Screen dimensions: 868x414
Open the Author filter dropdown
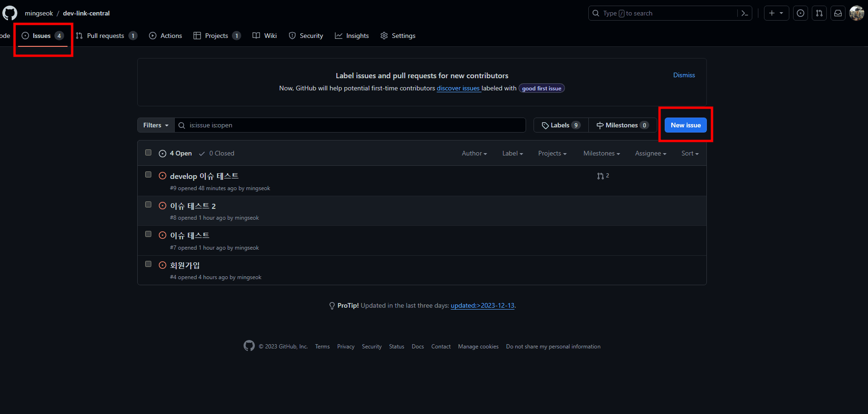(x=474, y=154)
